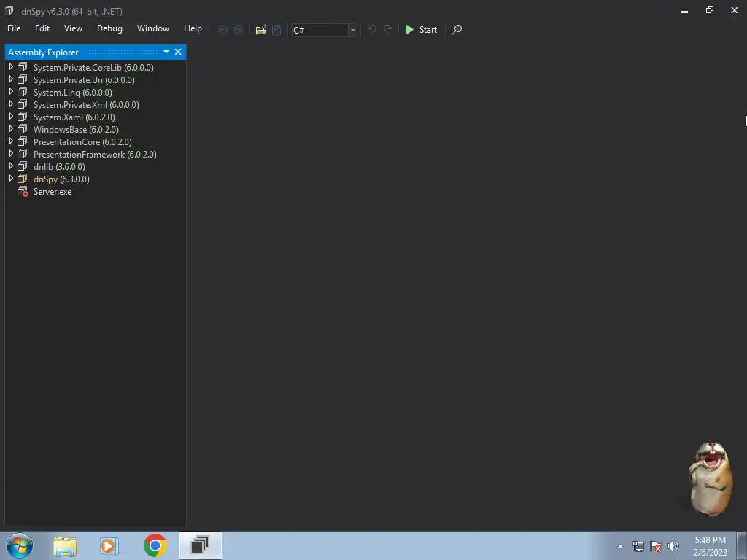Click the dnSpy assembly icon
The width and height of the screenshot is (747, 560).
[23, 179]
